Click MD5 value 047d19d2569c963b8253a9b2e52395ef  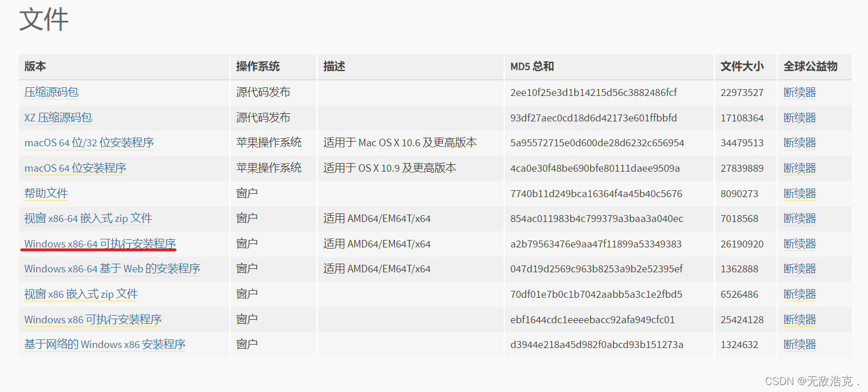tap(597, 269)
